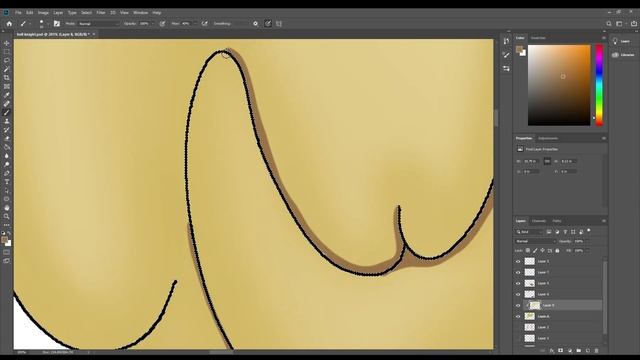
Task: Select the Clone Stamp tool
Action: pos(7,121)
